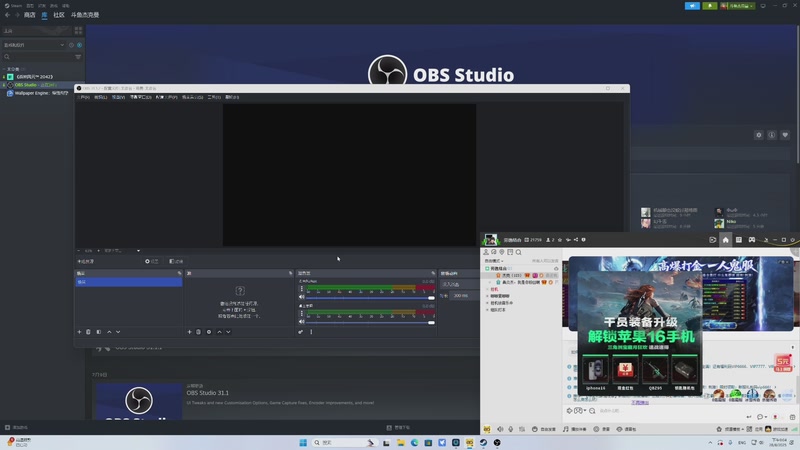Adjust first mixer channel volume slider
The height and width of the screenshot is (450, 800).
[370, 297]
